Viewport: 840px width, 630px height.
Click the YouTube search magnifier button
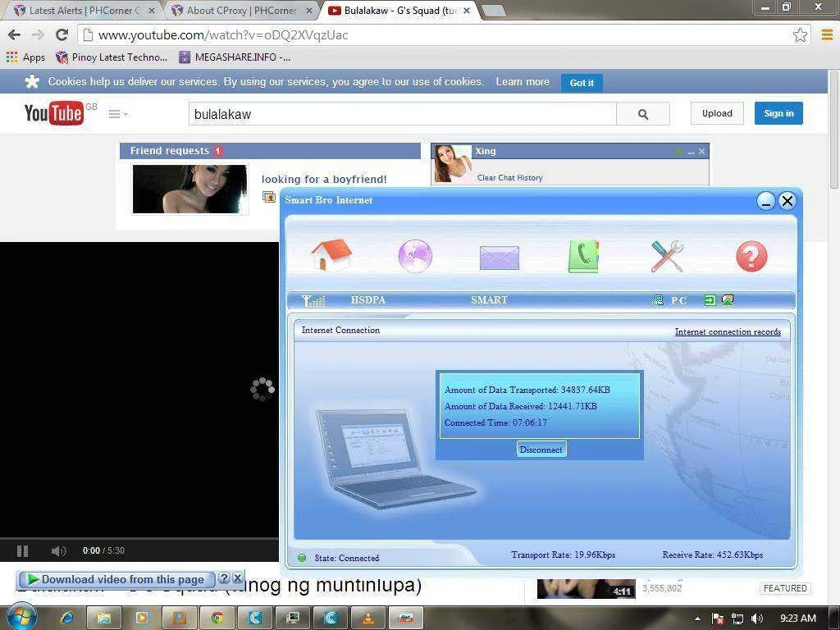(x=643, y=114)
